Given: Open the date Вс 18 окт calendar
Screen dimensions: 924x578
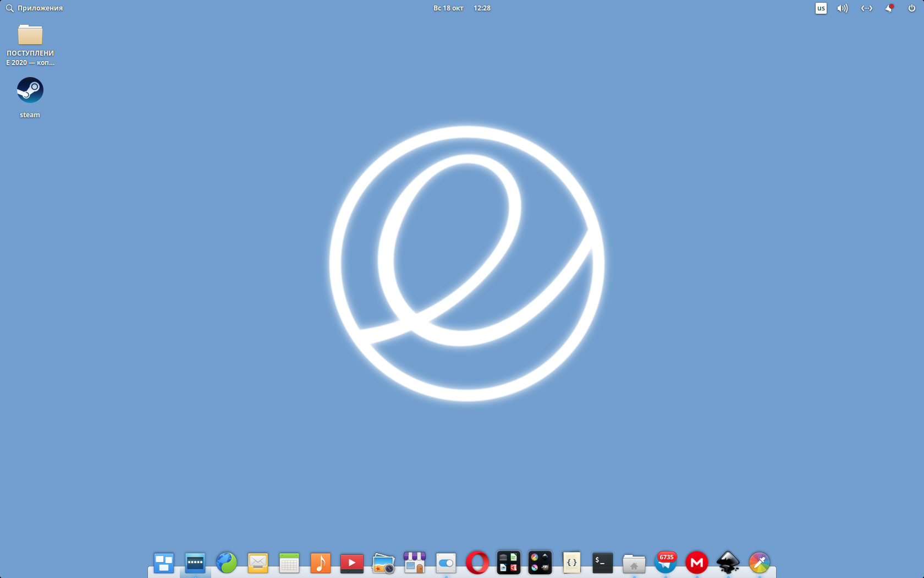Looking at the screenshot, I should click(448, 8).
